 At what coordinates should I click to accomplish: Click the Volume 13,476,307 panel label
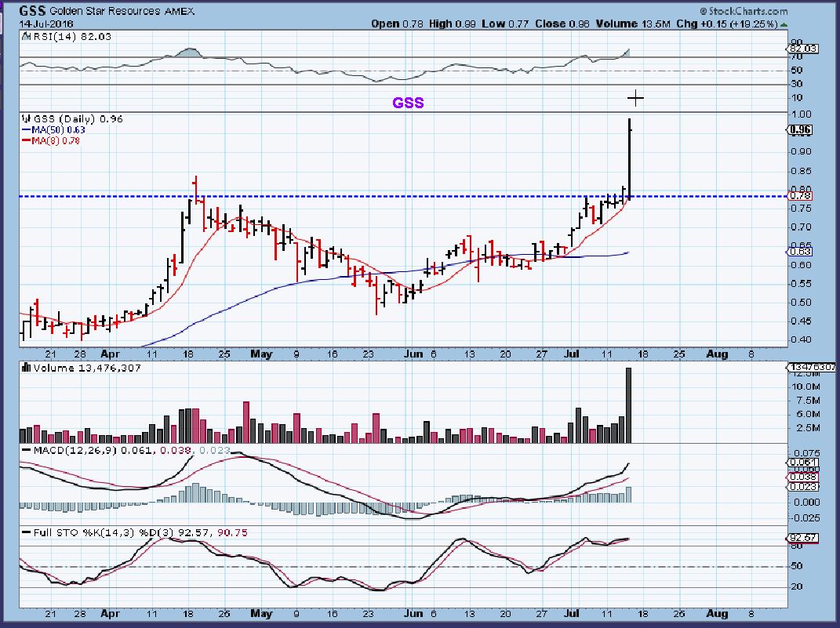point(87,368)
